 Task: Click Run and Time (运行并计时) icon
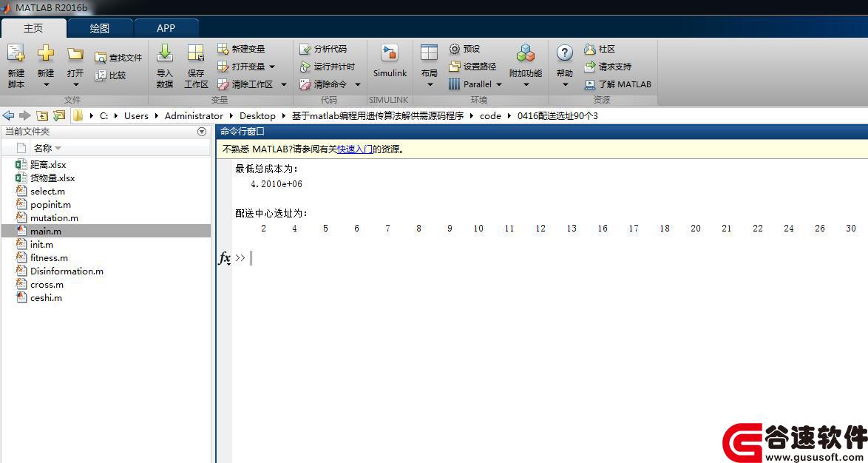click(305, 67)
